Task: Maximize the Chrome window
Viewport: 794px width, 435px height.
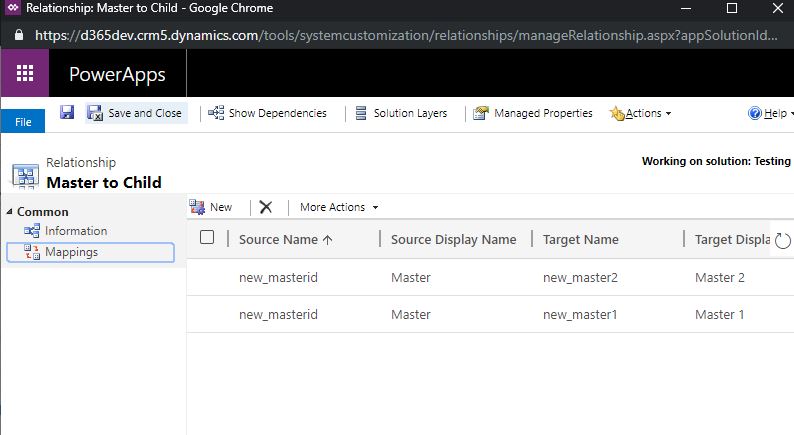Action: pyautogui.click(x=732, y=8)
